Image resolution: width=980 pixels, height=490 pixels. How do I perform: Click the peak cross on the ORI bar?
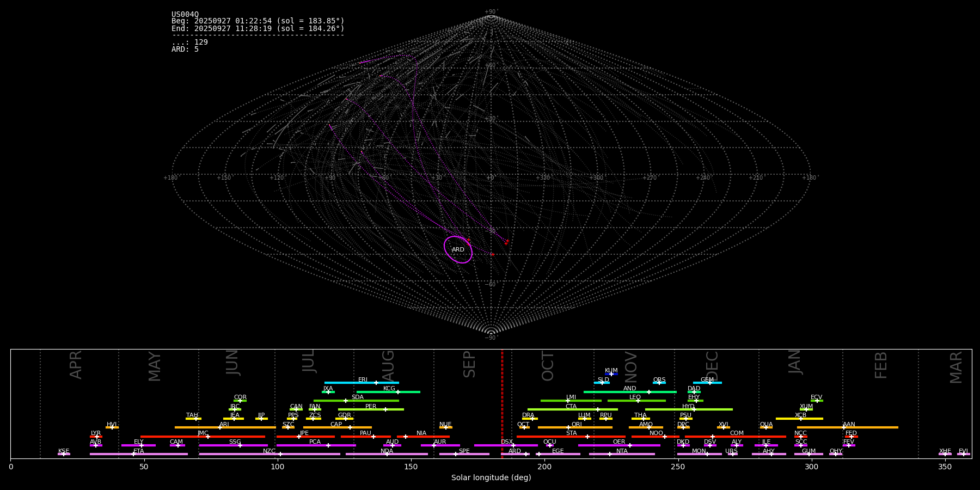pyautogui.click(x=568, y=427)
